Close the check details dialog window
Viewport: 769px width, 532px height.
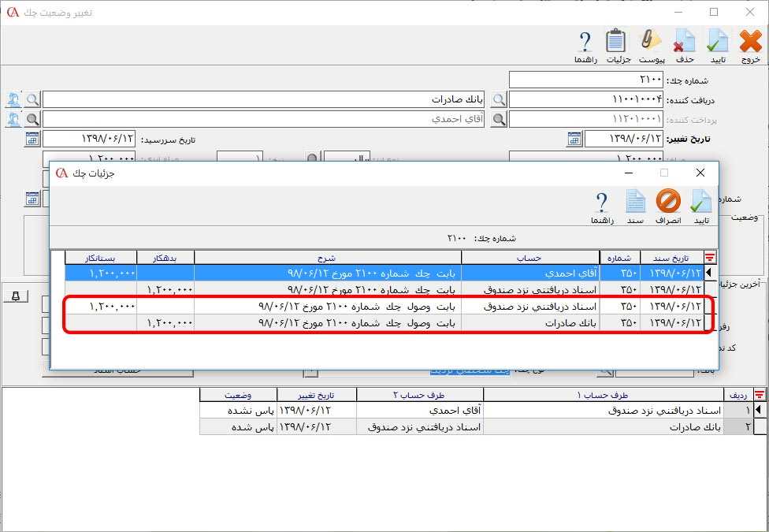point(700,173)
